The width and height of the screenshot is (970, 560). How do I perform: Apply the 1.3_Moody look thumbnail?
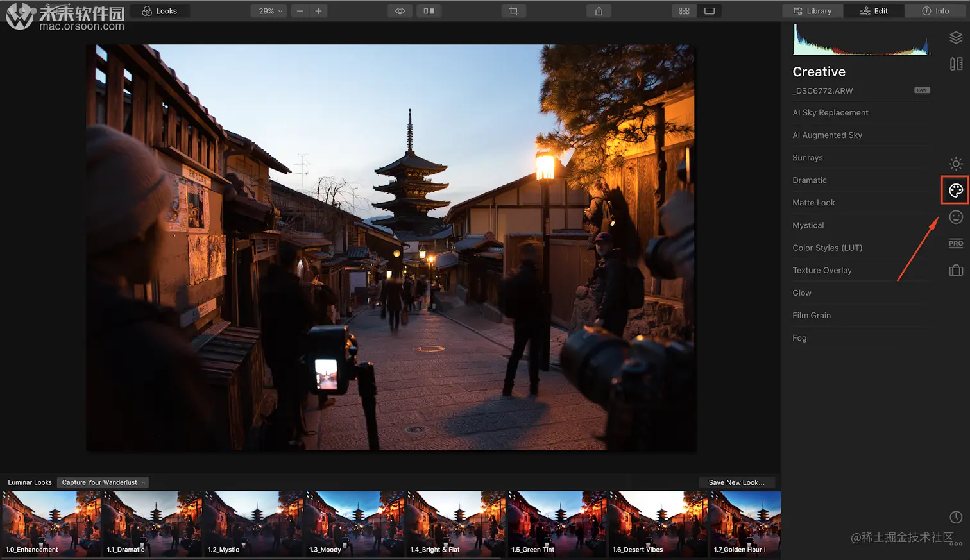354,523
